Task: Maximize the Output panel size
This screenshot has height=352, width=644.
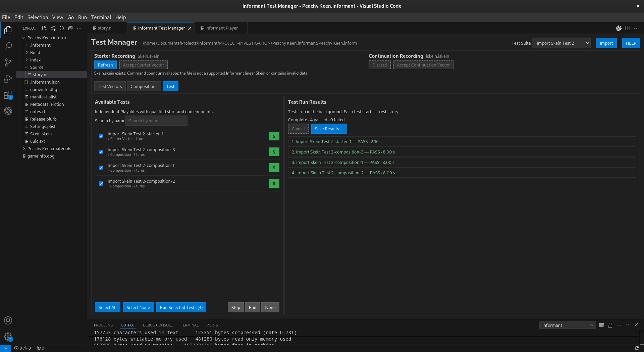Action: point(628,325)
